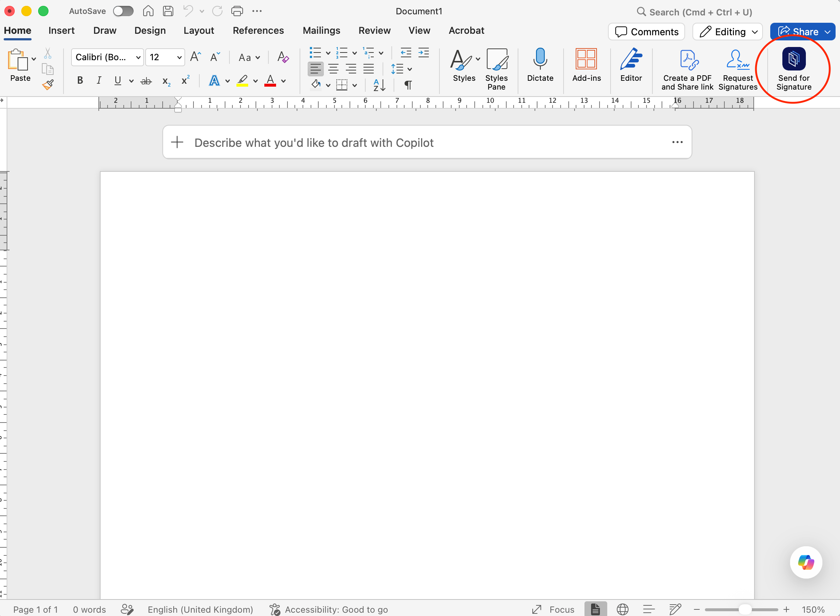Screen dimensions: 840x616
Task: Select the Format Painter brush
Action: point(48,85)
